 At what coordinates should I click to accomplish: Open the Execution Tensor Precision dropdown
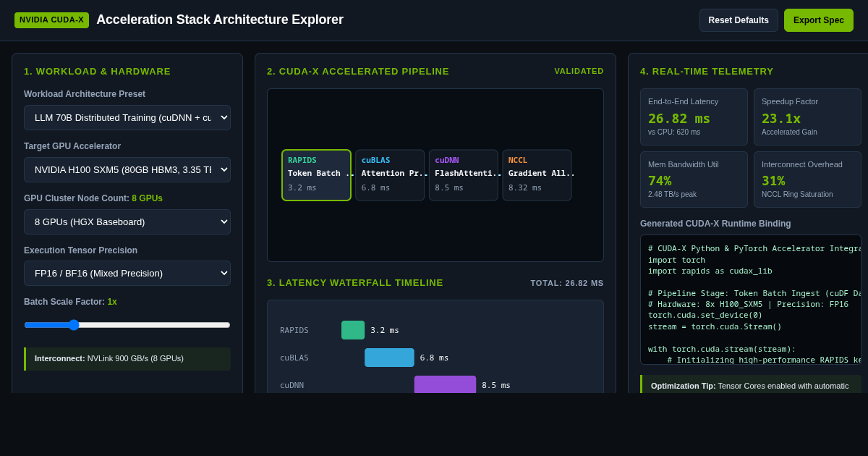tap(127, 273)
